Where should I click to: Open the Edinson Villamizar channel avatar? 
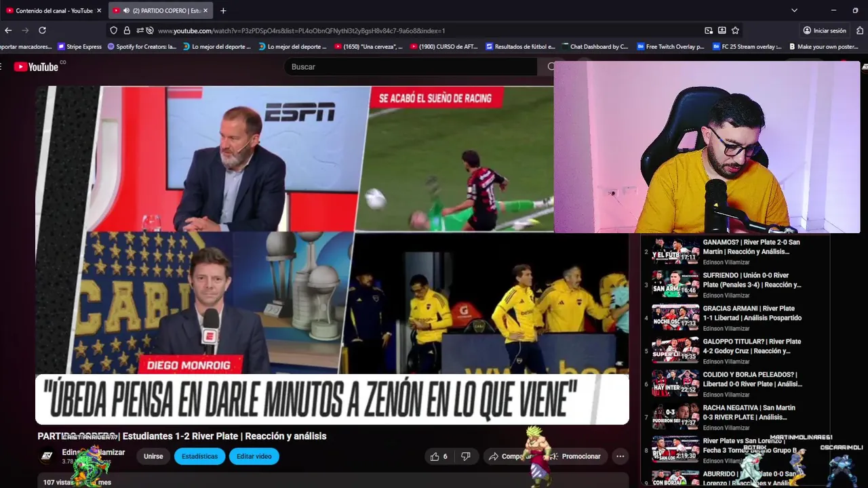[x=46, y=456]
